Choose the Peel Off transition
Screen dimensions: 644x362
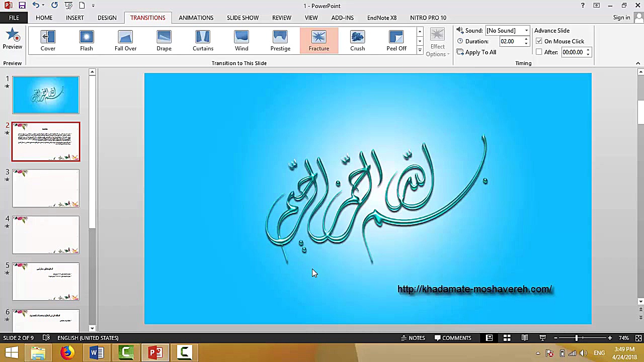[396, 40]
